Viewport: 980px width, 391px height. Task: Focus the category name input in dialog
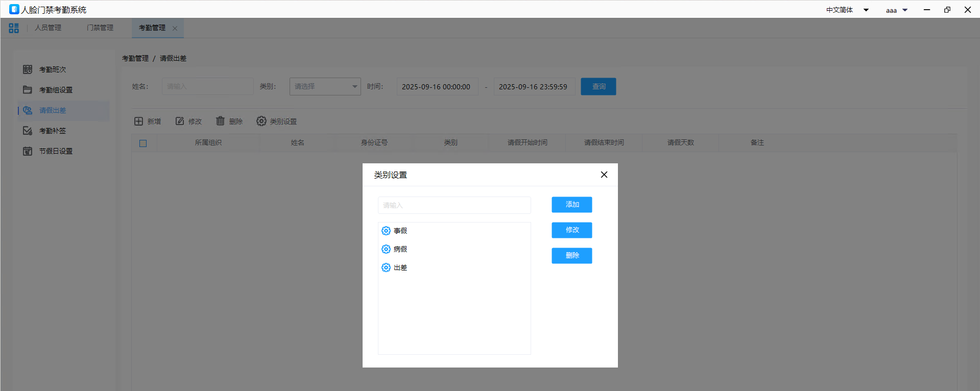[x=454, y=205]
